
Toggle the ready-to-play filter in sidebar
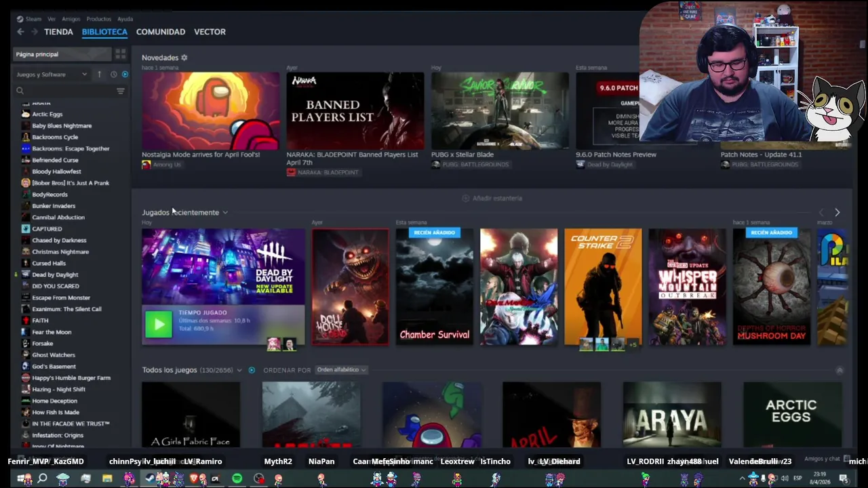pos(125,74)
